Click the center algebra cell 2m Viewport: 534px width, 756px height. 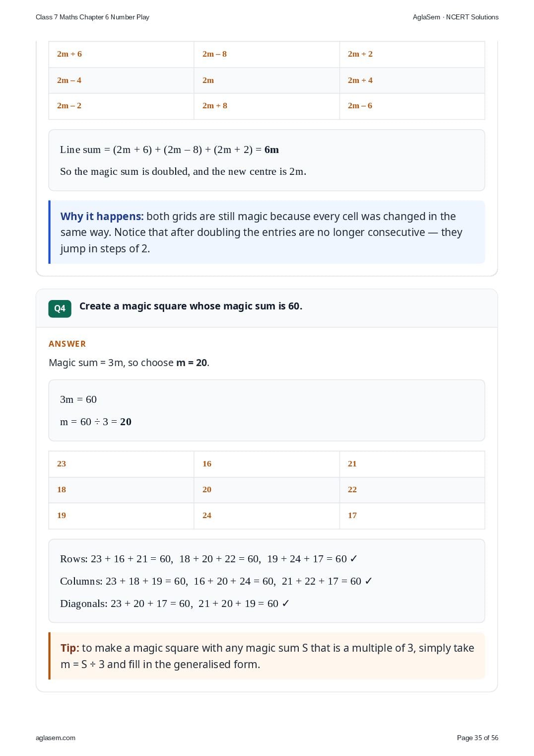pos(267,80)
